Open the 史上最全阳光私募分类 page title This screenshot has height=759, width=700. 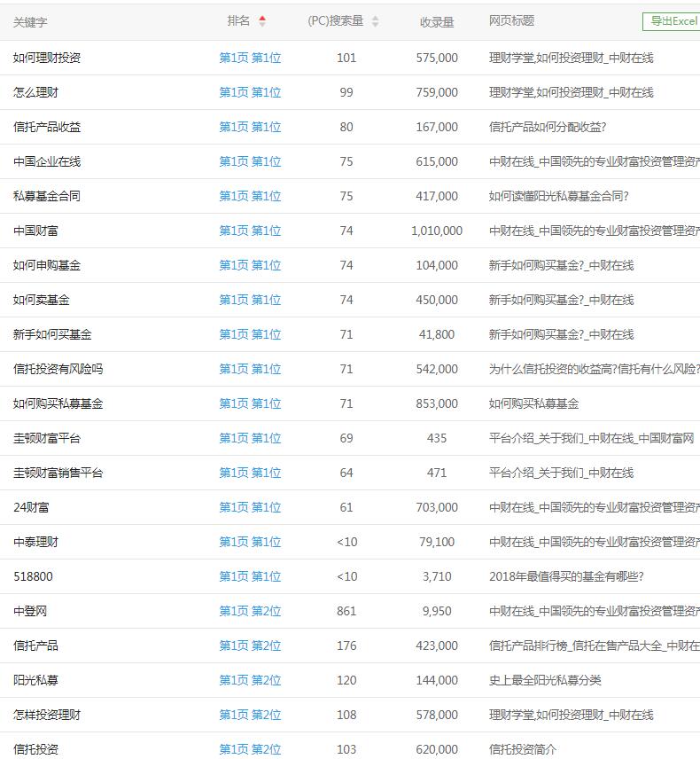(x=545, y=680)
